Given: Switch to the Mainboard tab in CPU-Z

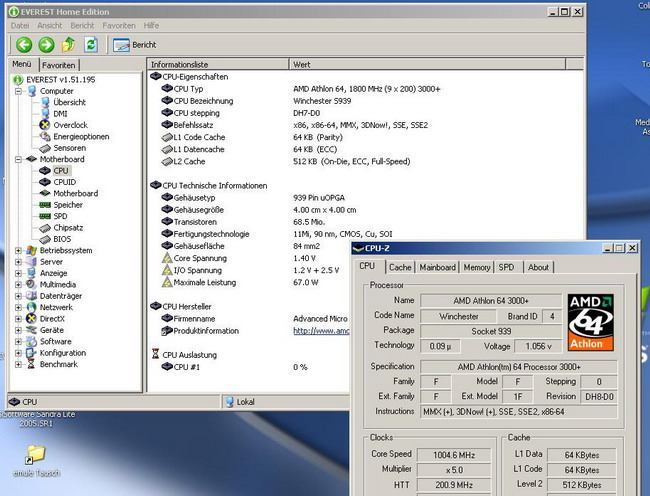Looking at the screenshot, I should 437,267.
